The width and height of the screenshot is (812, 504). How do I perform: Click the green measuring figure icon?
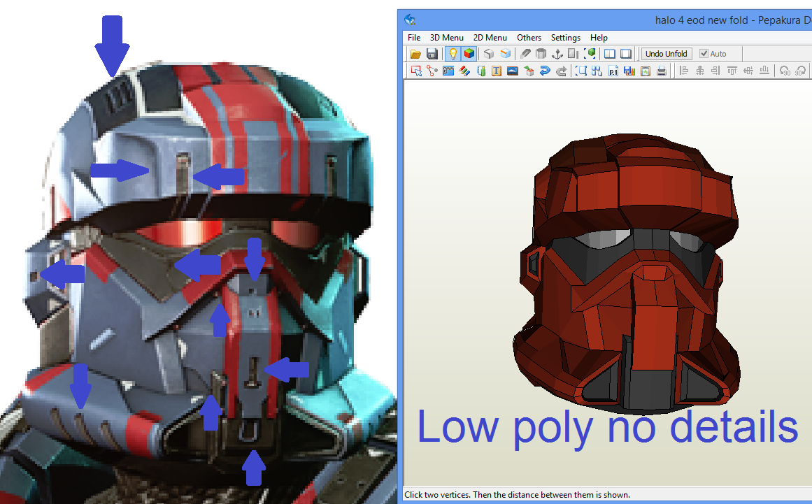481,71
